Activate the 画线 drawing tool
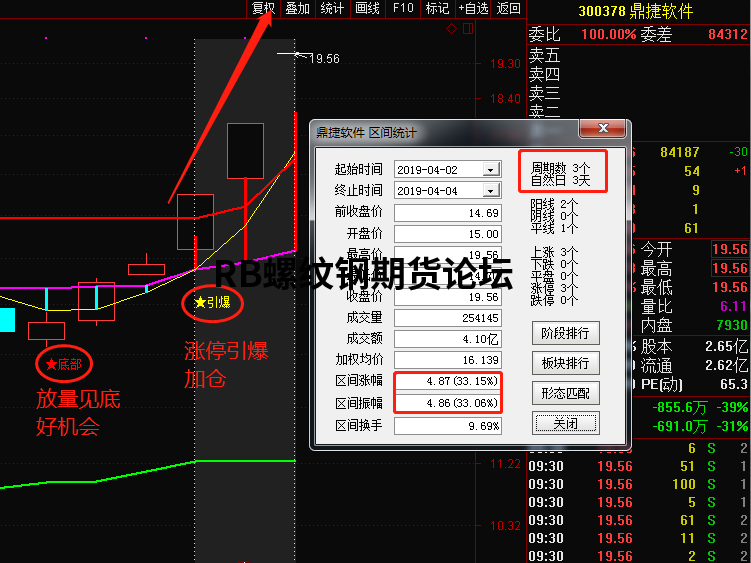This screenshot has width=751, height=563. pyautogui.click(x=367, y=9)
